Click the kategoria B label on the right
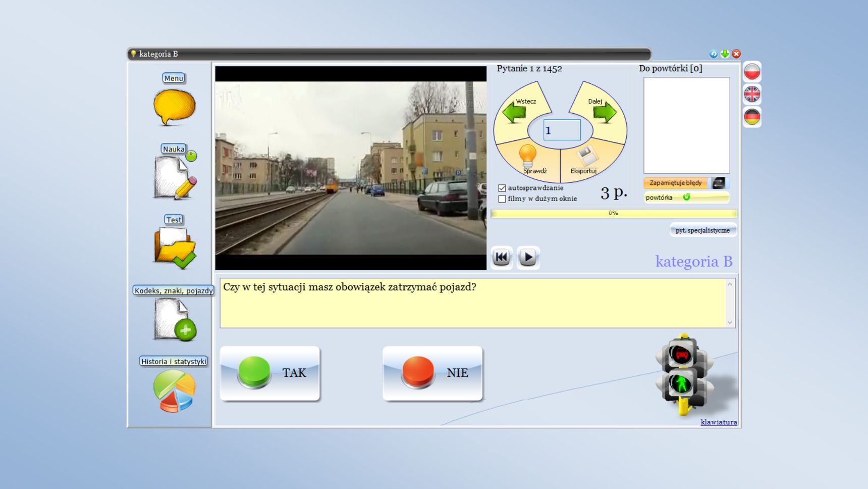This screenshot has width=868, height=489. click(x=694, y=261)
